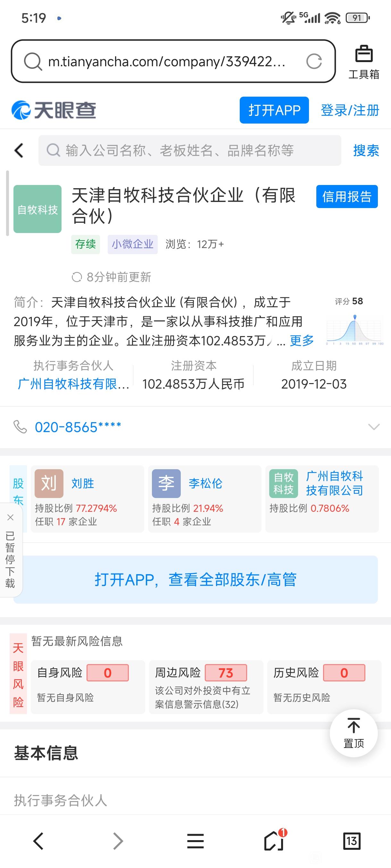Open the 信用报告 credit report
391x868 pixels.
347,197
